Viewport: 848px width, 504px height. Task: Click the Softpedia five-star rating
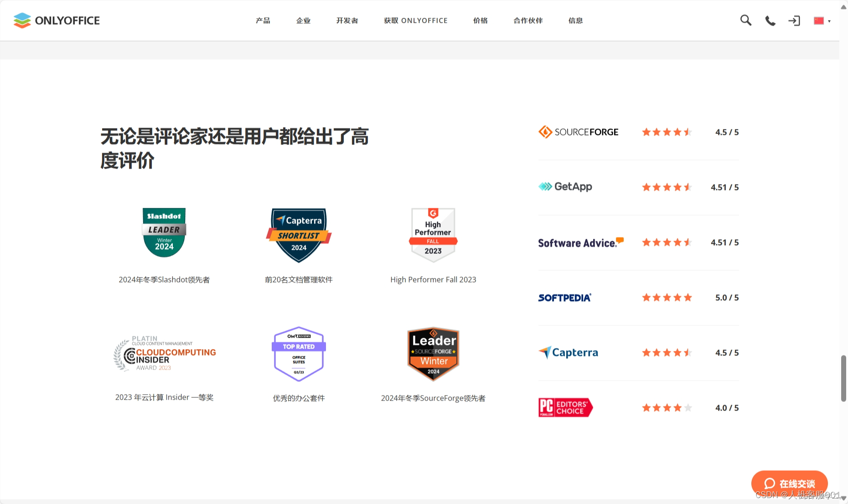point(667,298)
